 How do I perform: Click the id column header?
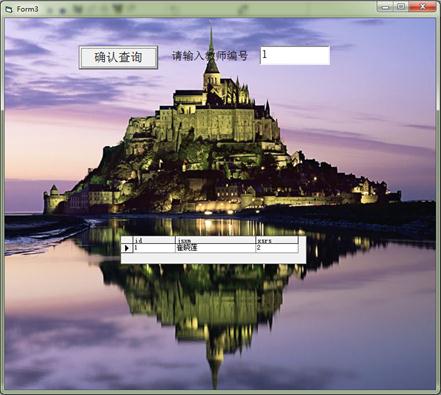pyautogui.click(x=154, y=240)
